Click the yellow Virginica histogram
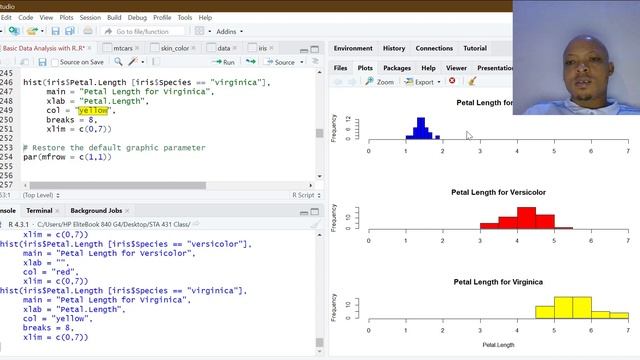 (582, 307)
